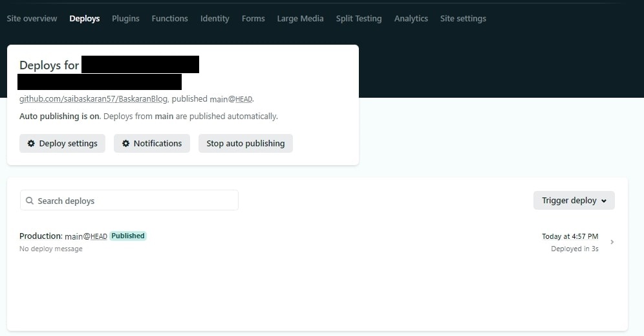
Task: Click the 'Auto publishing is on' text
Action: click(59, 117)
